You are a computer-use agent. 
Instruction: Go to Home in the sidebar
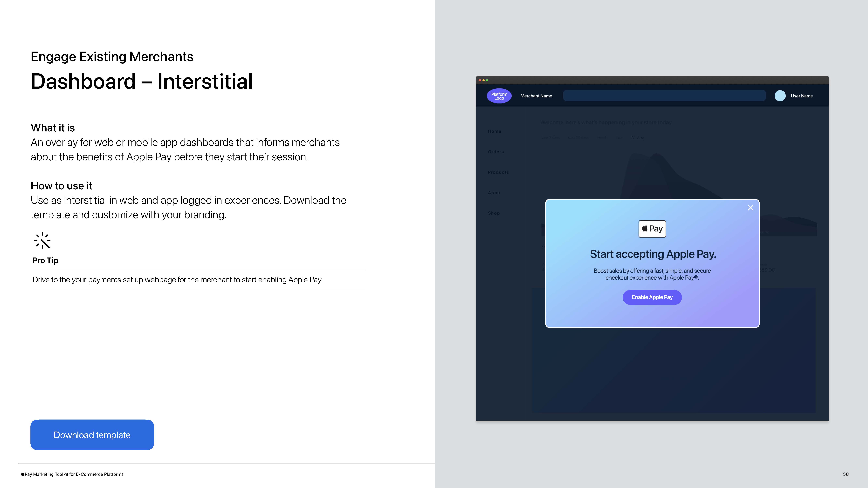pos(494,131)
